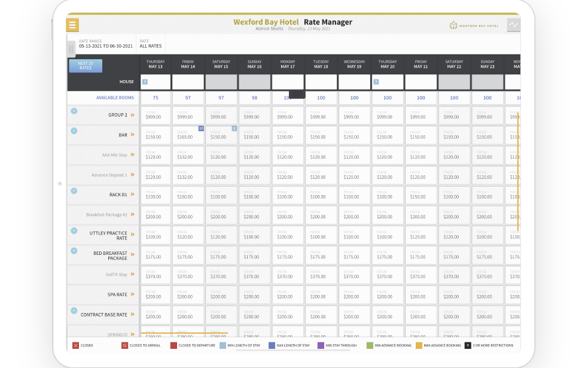Click the BAR $165.00 rate for May 14
Screen dimensions: 588x368
[x=188, y=135]
